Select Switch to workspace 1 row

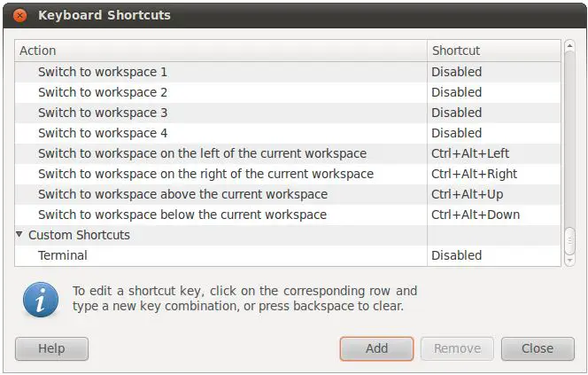point(102,72)
